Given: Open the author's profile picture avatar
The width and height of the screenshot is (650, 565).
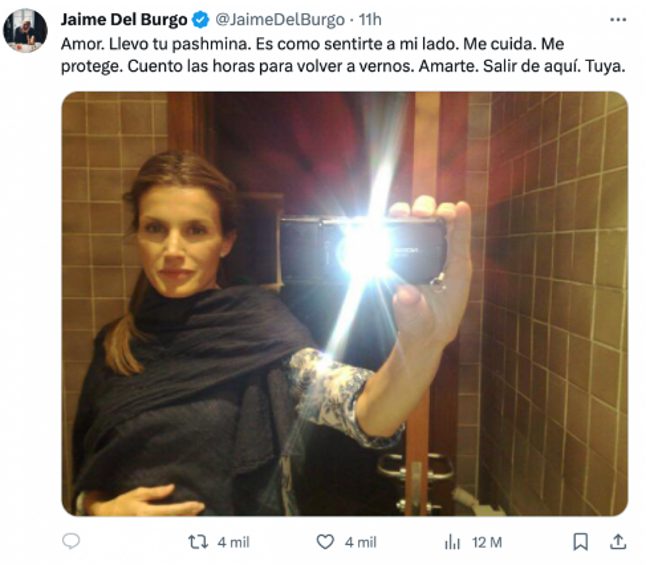Looking at the screenshot, I should pos(25,31).
